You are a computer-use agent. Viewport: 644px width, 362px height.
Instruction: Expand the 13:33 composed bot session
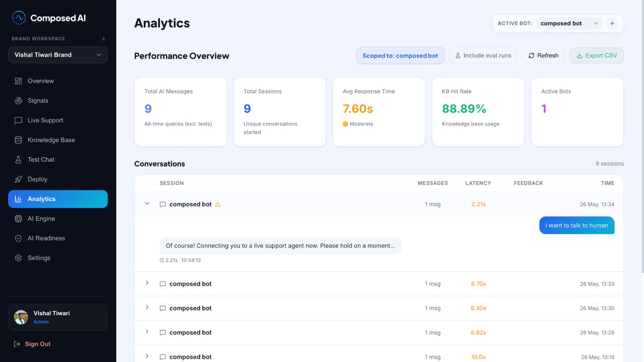pos(147,283)
